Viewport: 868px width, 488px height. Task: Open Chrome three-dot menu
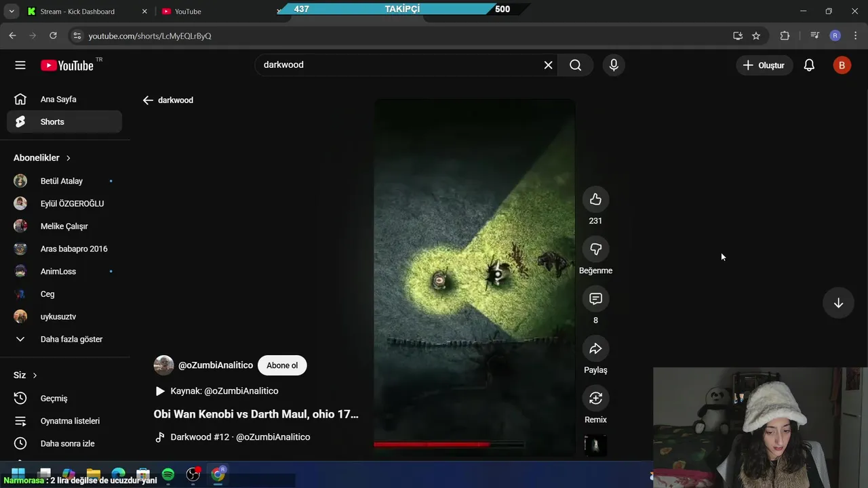(855, 36)
